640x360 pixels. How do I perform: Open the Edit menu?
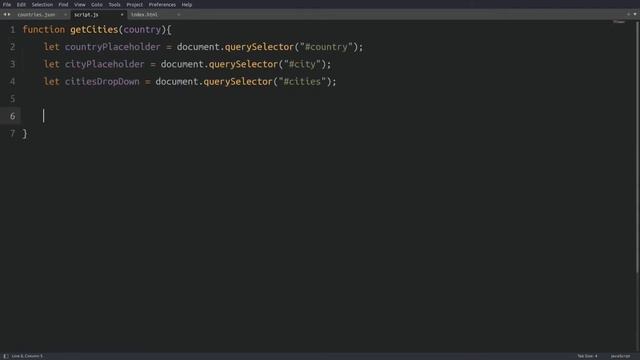tap(21, 4)
